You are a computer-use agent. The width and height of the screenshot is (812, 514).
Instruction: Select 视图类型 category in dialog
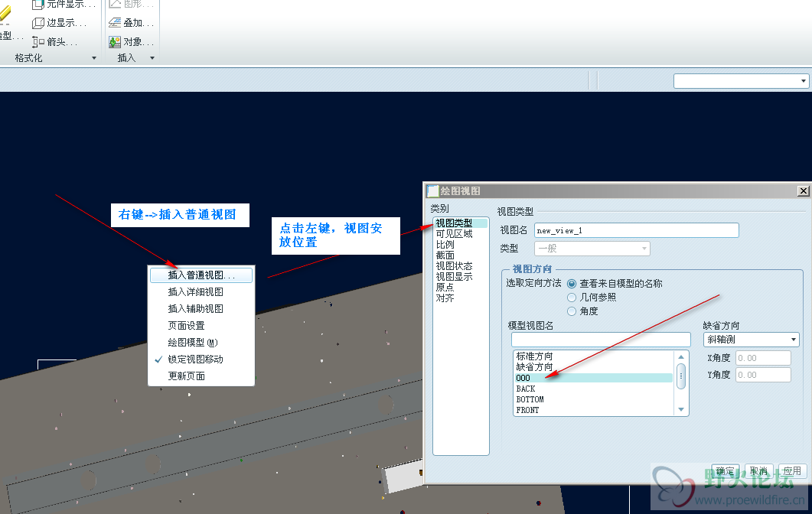point(461,223)
